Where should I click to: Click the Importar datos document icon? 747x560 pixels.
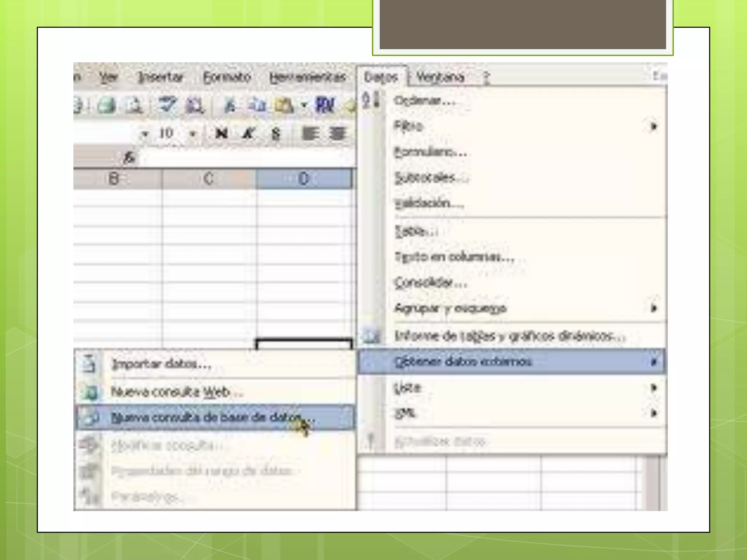click(89, 364)
